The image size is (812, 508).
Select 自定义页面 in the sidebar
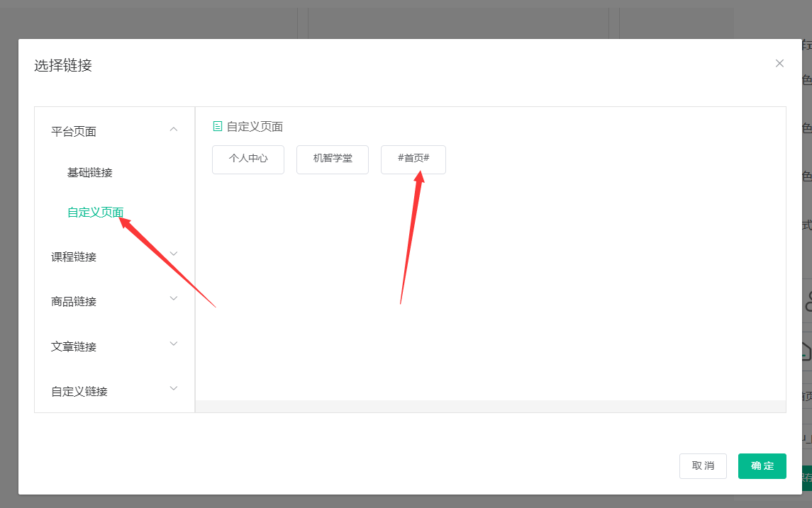click(95, 213)
